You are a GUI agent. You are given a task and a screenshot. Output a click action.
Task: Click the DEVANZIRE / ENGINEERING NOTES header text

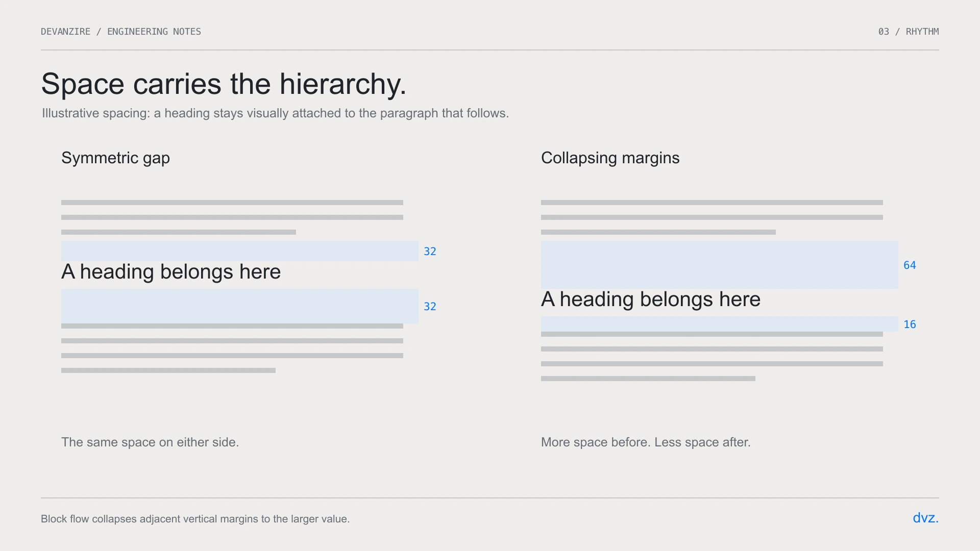click(x=121, y=32)
